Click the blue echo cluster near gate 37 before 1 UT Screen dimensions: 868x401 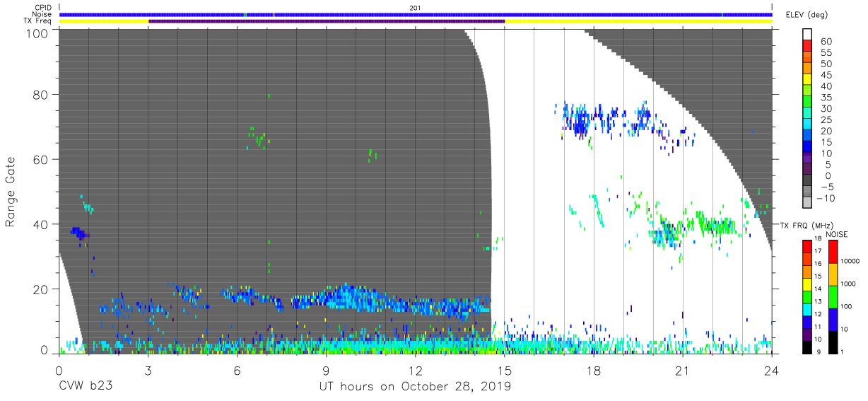tap(78, 233)
